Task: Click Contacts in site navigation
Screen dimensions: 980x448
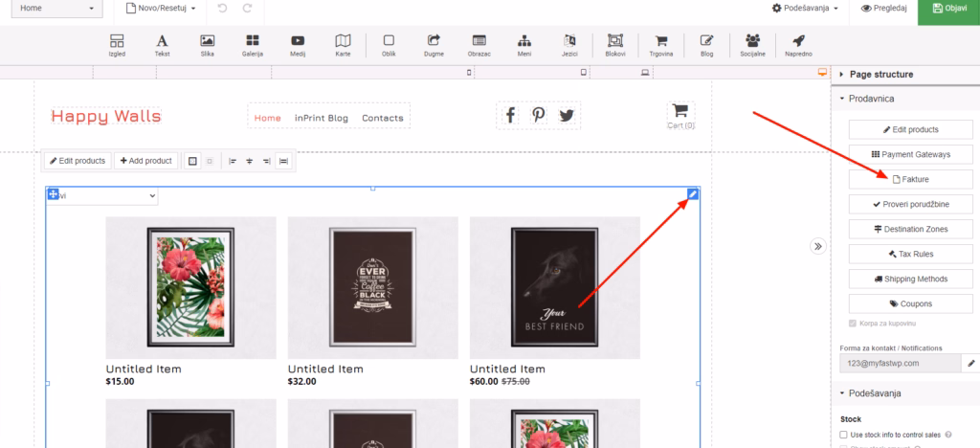Action: (383, 118)
